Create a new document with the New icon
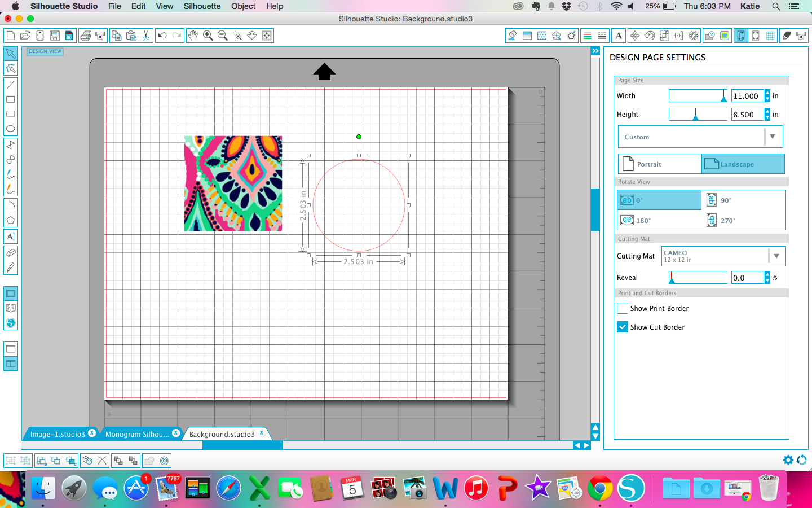812x508 pixels. pos(11,36)
